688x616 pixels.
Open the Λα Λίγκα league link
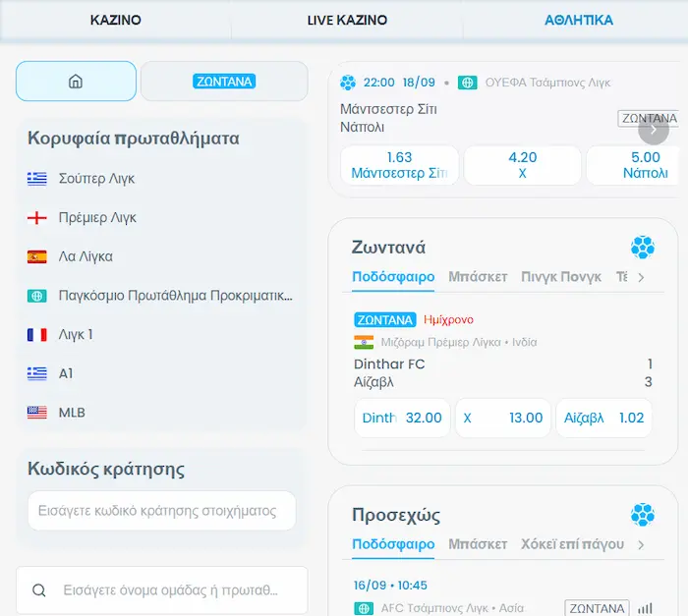86,256
